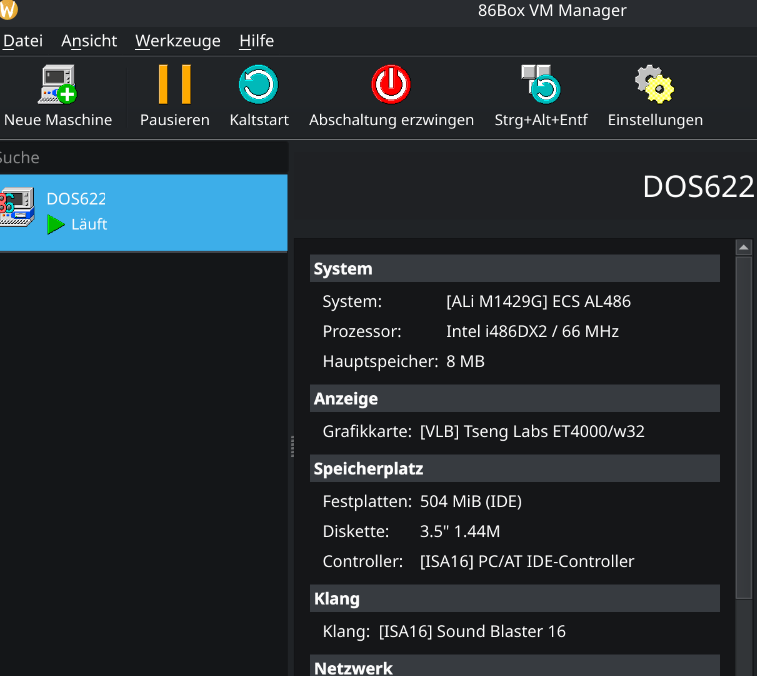
Task: Open the Ansicht menu
Action: click(x=89, y=41)
